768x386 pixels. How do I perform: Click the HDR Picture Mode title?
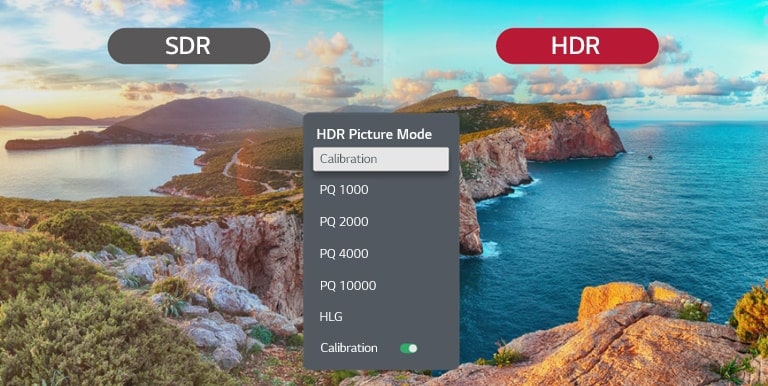374,135
